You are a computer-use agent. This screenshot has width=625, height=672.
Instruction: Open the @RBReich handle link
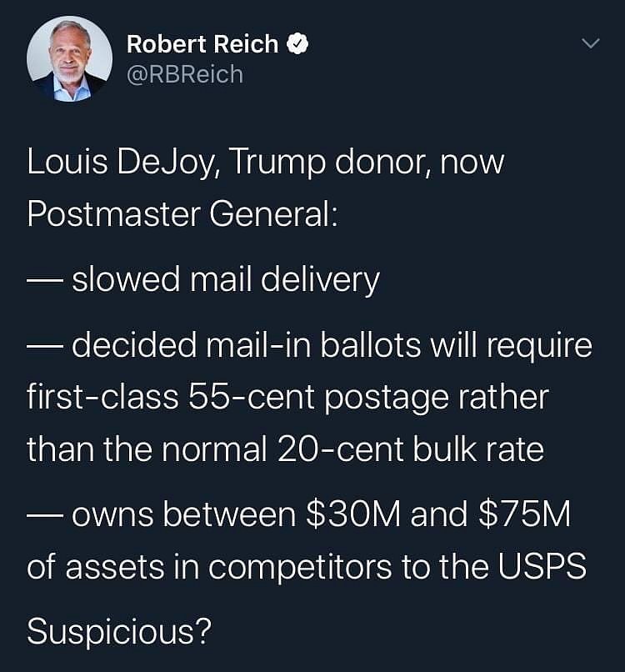(184, 74)
